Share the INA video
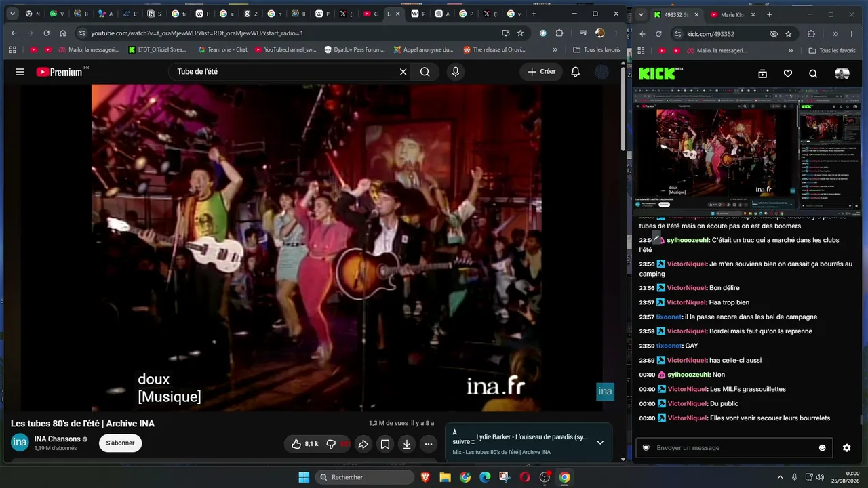The image size is (868, 488). pos(363,444)
